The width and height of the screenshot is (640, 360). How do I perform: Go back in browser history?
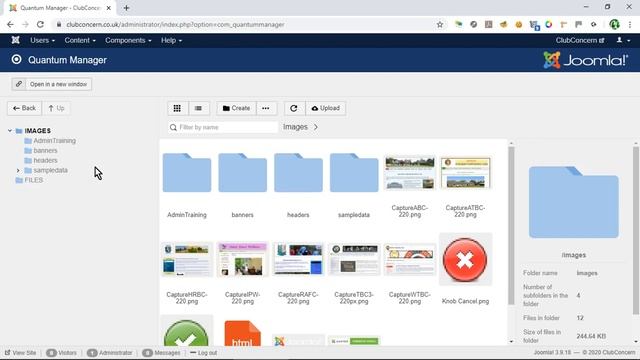click(x=10, y=24)
